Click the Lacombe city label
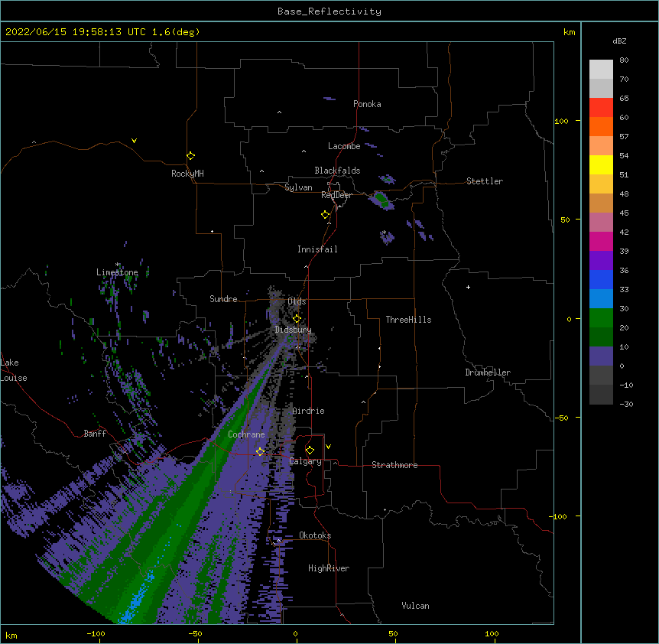 tap(344, 146)
